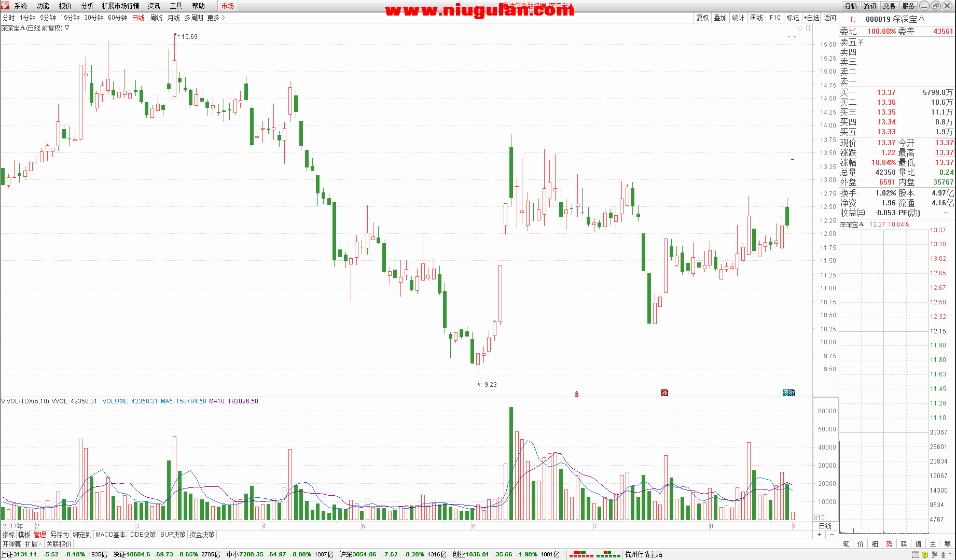Switch to 月线 monthly period
Screen dimensions: 956x560
click(174, 18)
